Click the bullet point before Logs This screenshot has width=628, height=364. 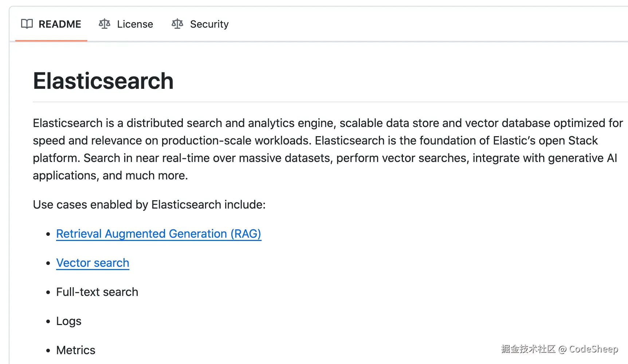pyautogui.click(x=48, y=321)
